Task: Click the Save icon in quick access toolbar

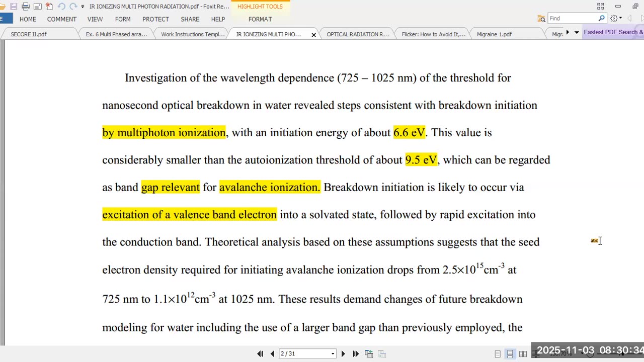Action: [x=14, y=7]
